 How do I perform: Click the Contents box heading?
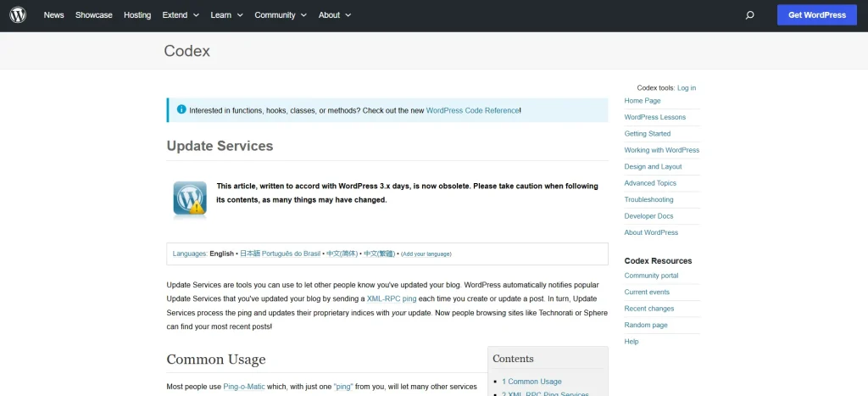(x=513, y=359)
